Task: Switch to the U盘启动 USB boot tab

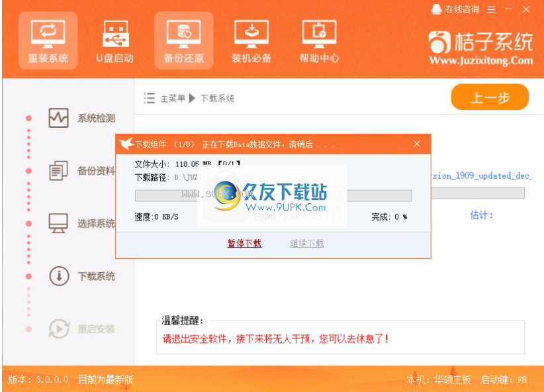Action: (x=116, y=40)
